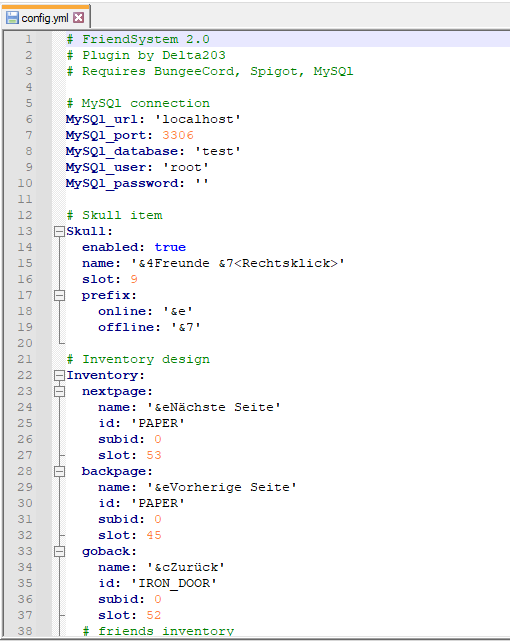Click the save icon on config.yml tab
Image resolution: width=510 pixels, height=641 pixels.
(12, 18)
